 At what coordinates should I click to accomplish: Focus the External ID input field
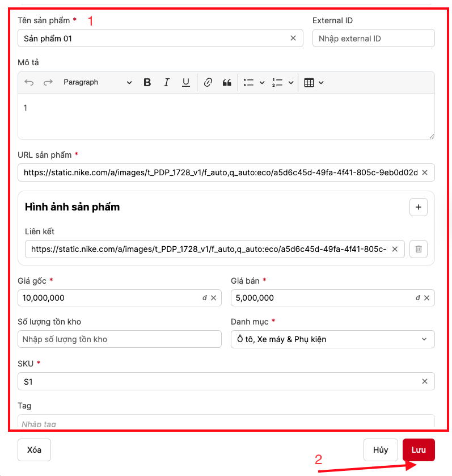pos(373,39)
